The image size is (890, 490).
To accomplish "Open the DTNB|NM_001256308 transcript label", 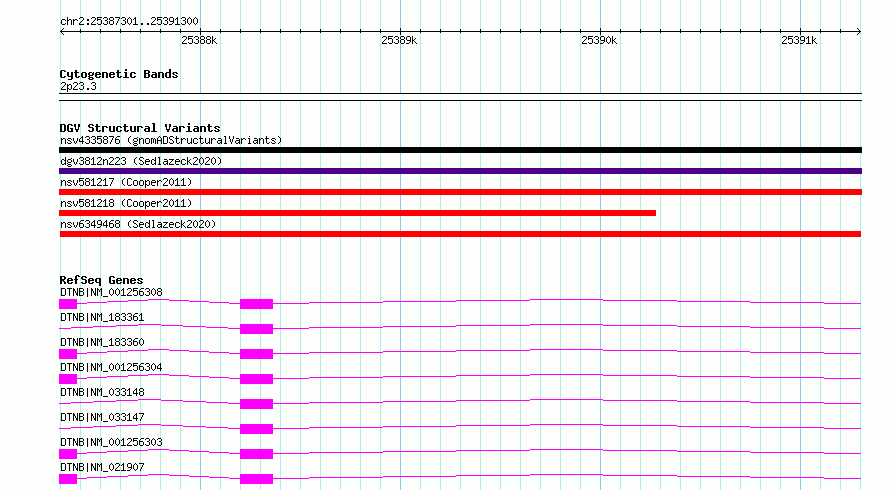I will tap(111, 292).
